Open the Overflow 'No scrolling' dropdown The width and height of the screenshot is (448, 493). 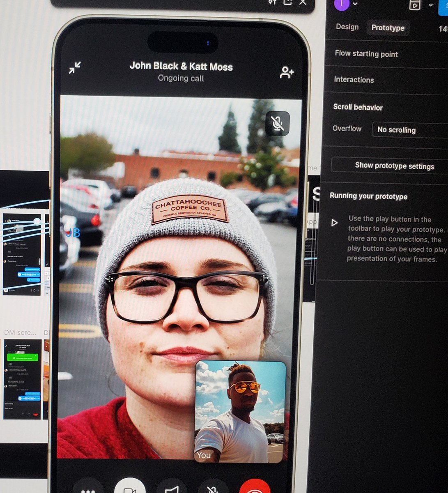click(410, 130)
